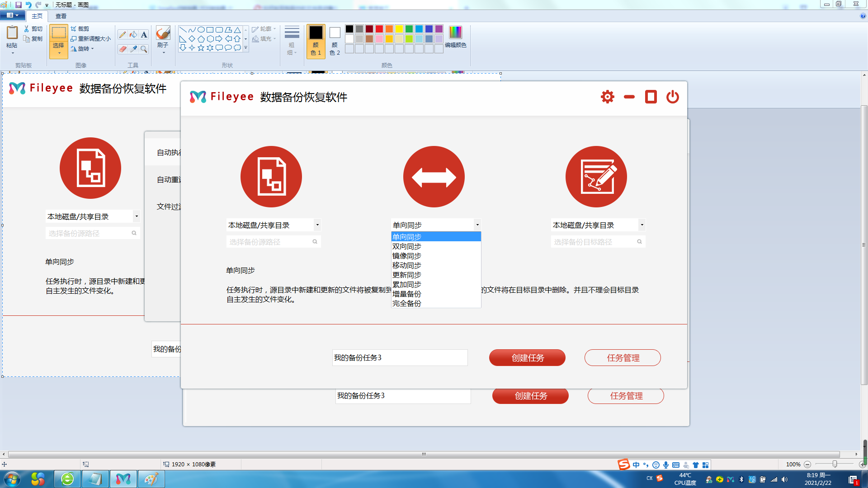Select the color picker eyedropper tool
868x488 pixels.
tap(133, 49)
